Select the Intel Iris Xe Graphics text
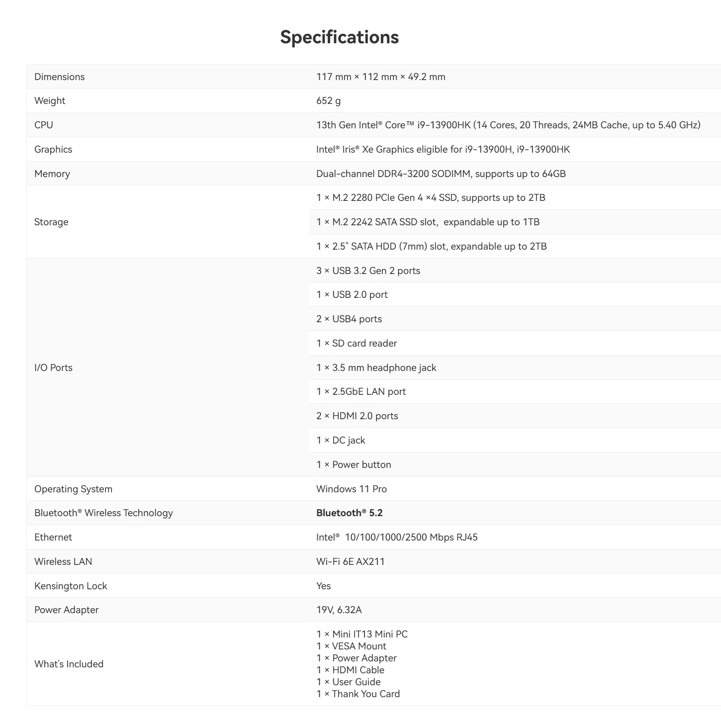Image resolution: width=721 pixels, height=728 pixels. coord(443,150)
